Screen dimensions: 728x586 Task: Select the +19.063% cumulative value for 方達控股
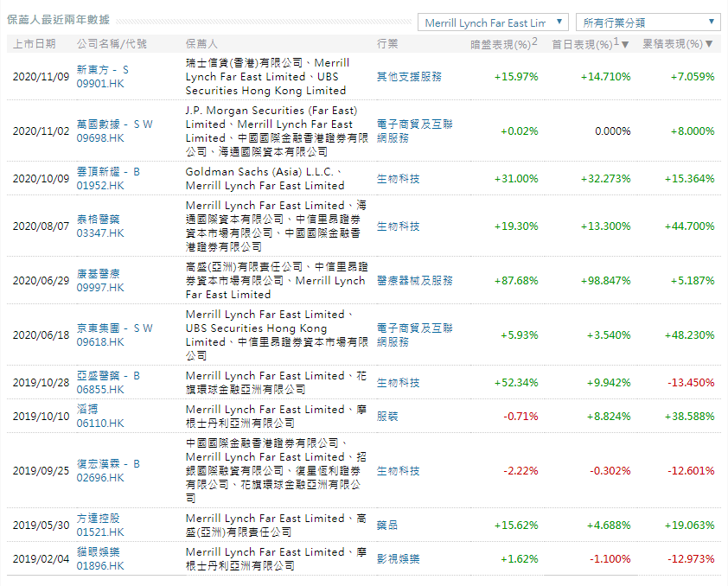689,525
